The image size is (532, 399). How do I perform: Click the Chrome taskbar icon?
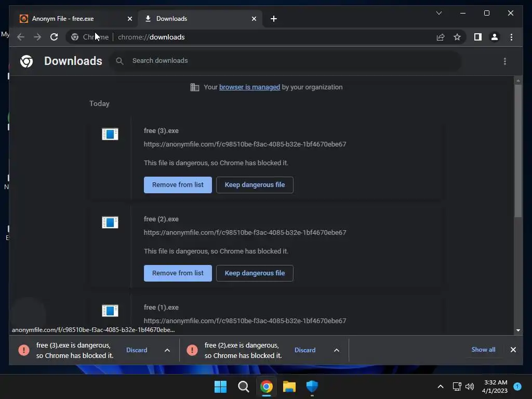[267, 387]
